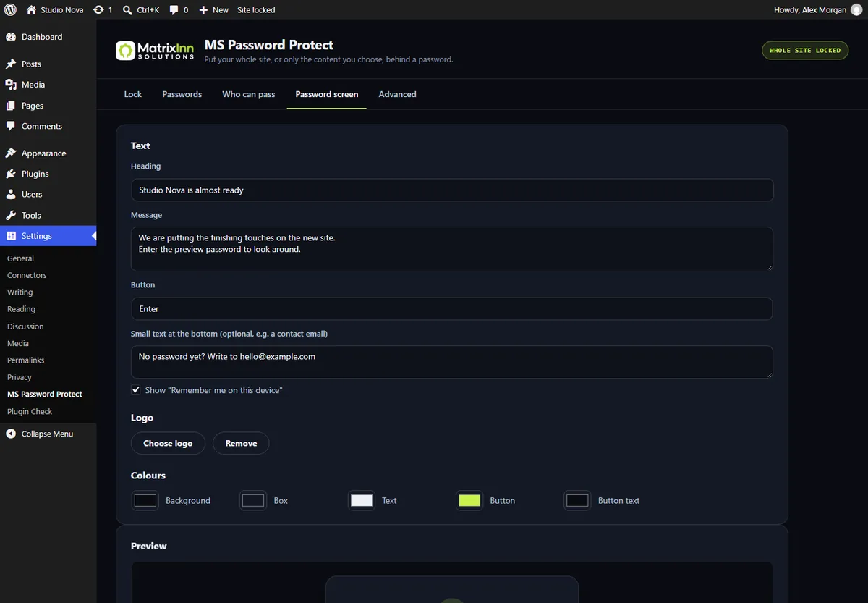This screenshot has height=603, width=868.
Task: Click the Collapse Menu arrow icon
Action: [x=11, y=434]
